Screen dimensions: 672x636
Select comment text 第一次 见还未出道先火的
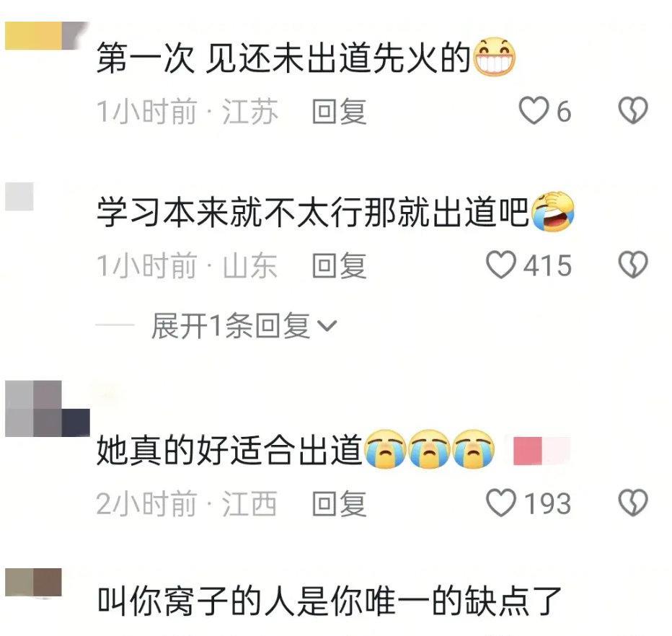click(x=283, y=58)
